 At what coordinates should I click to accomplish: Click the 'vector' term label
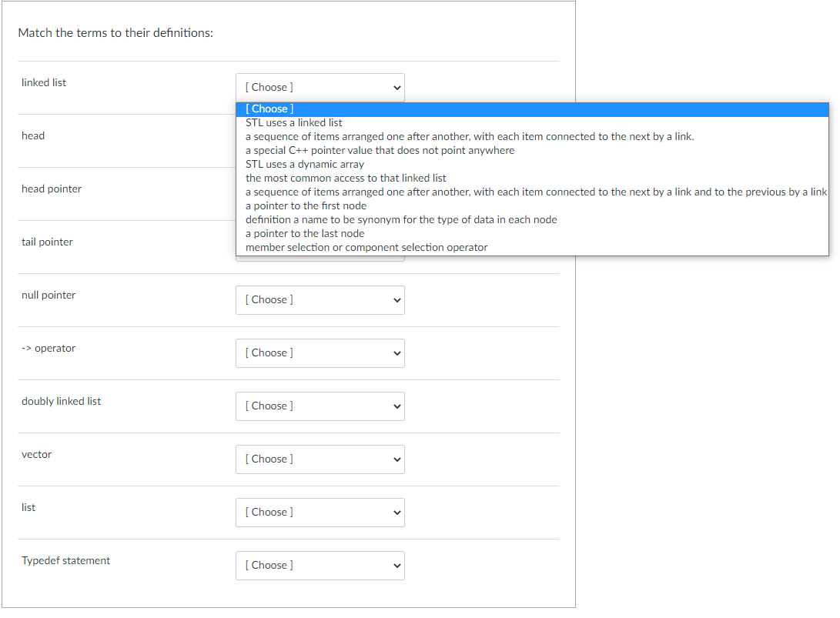point(36,454)
